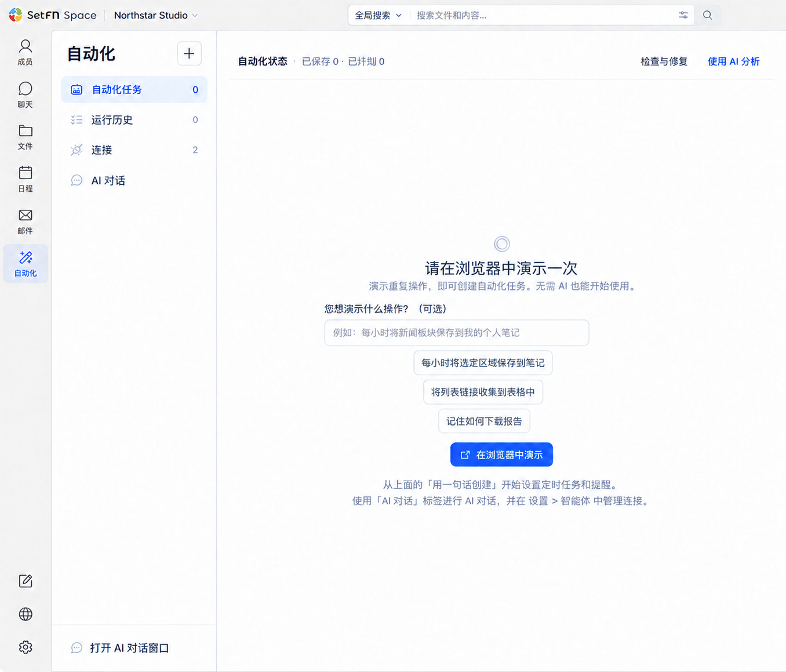This screenshot has height=672, width=786.
Task: Open the 运行历史 menu item
Action: pyautogui.click(x=134, y=119)
